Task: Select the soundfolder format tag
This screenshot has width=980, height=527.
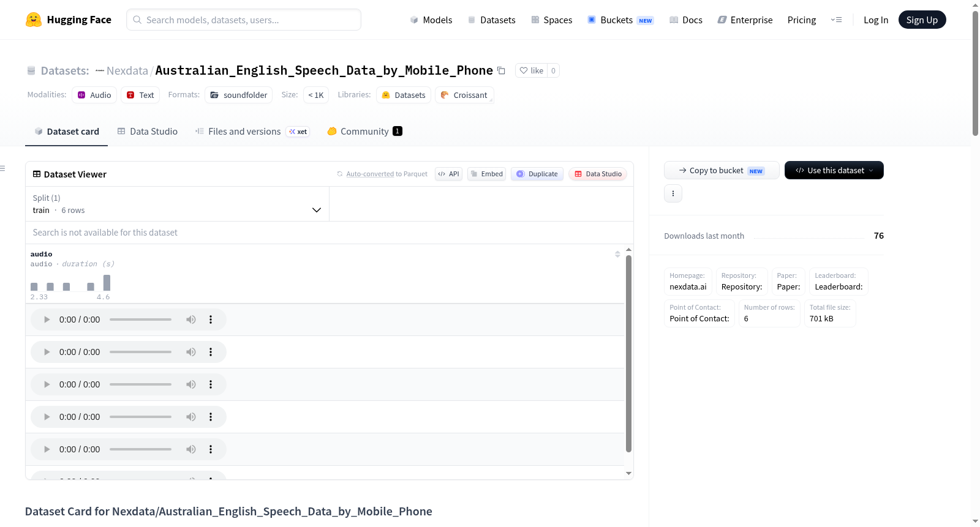Action: tap(239, 95)
